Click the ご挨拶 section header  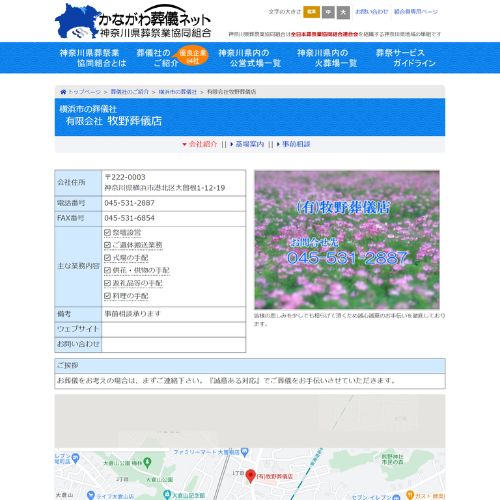click(250, 366)
